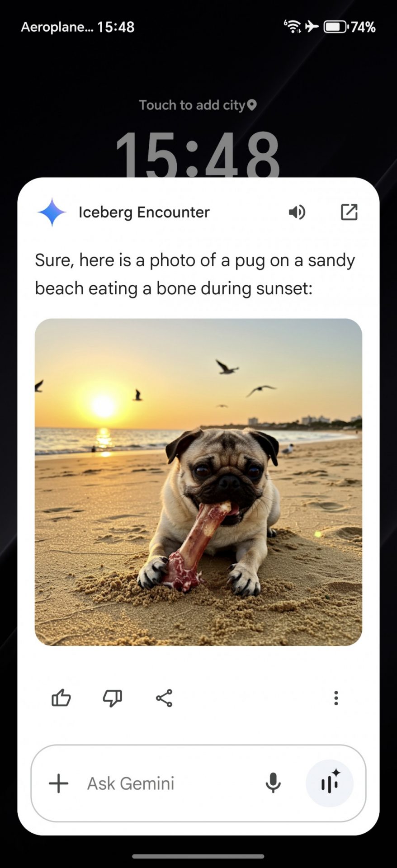397x868 pixels.
Task: Open the generated pug beach image
Action: tap(198, 482)
